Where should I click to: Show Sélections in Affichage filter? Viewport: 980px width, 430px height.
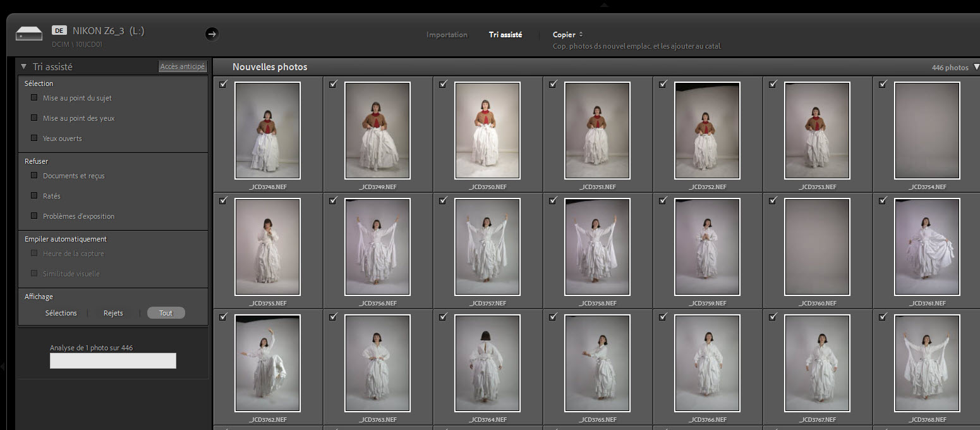coord(61,313)
